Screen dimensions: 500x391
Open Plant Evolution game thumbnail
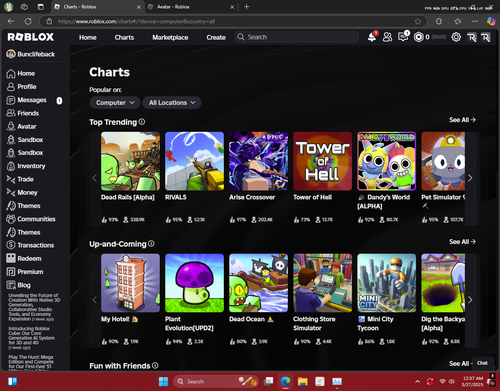[x=194, y=283]
